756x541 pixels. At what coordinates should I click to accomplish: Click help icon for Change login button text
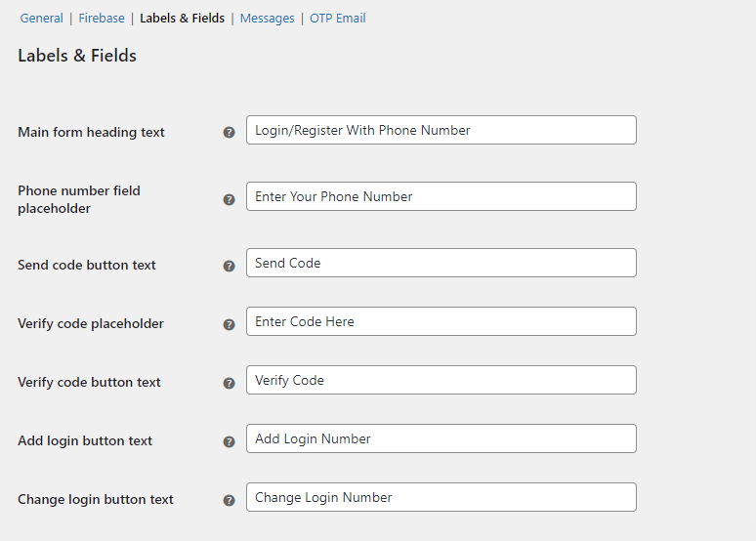(x=230, y=500)
